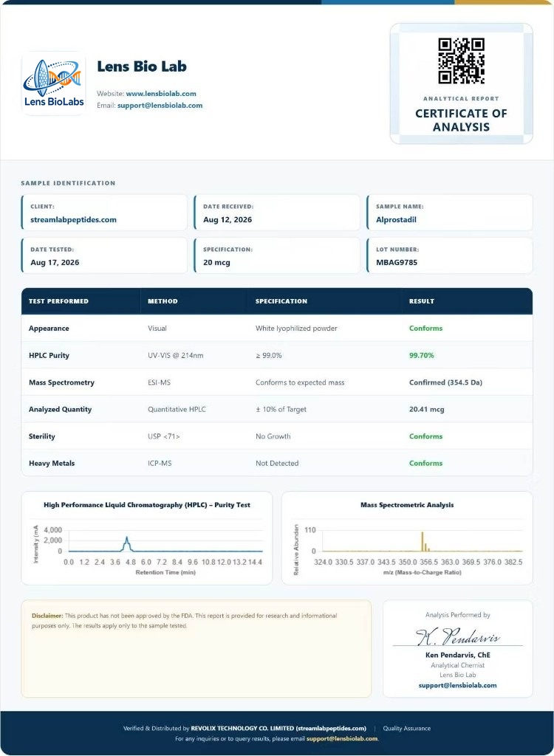The image size is (554, 756).
Task: Click the 'Mass Spectrometry' row label
Action: 61,382
